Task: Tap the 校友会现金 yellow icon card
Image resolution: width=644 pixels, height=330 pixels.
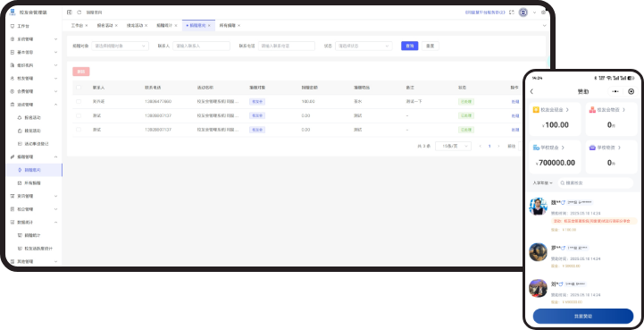Action: click(536, 110)
